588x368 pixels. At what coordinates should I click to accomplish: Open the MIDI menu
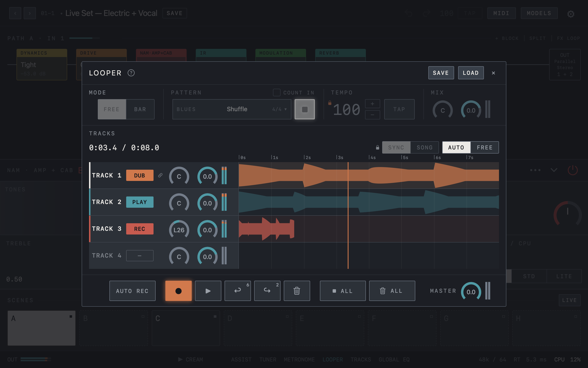(501, 13)
